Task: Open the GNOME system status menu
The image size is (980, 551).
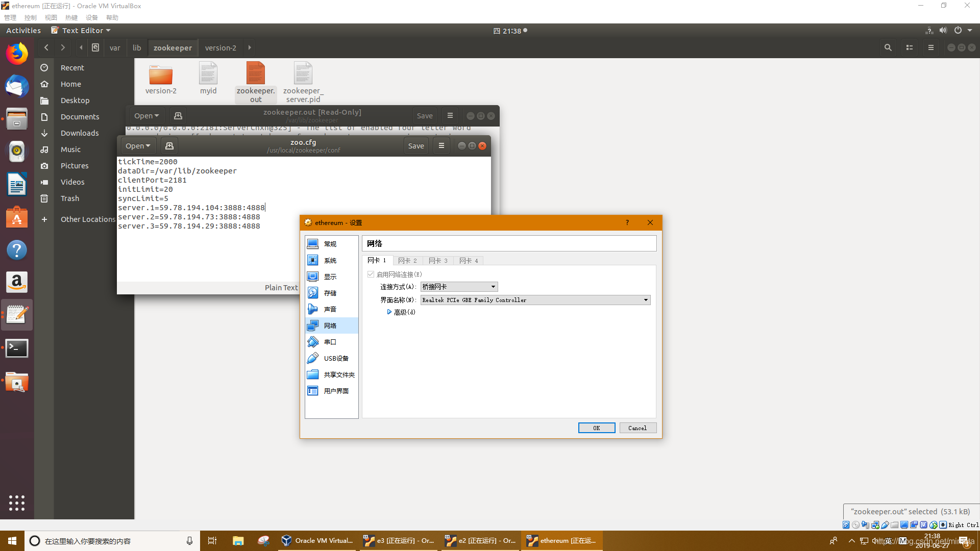Action: tap(950, 31)
